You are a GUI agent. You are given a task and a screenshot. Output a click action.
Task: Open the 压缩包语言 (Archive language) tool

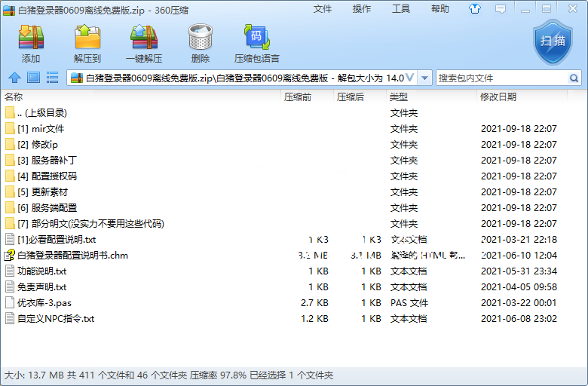tap(256, 42)
